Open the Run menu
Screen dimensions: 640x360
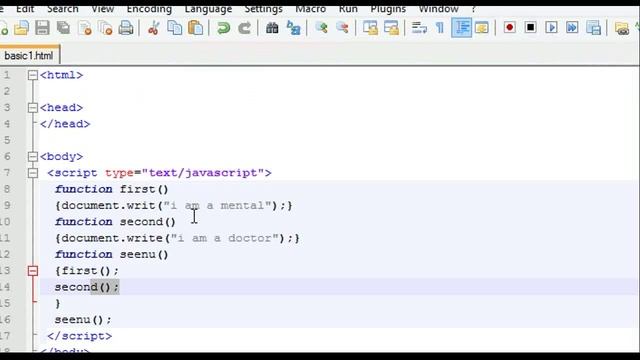coord(348,9)
